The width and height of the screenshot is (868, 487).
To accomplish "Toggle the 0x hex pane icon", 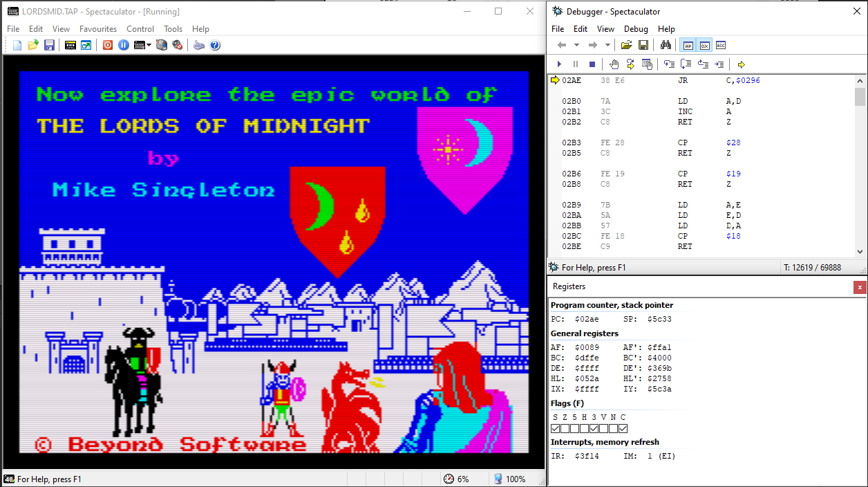I will point(704,45).
